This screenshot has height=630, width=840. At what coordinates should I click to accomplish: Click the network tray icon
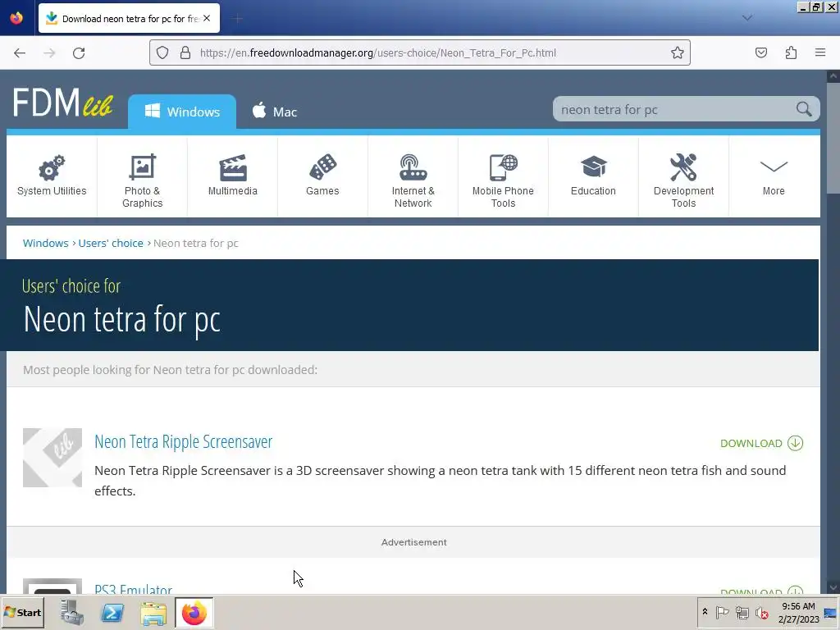[x=742, y=612]
